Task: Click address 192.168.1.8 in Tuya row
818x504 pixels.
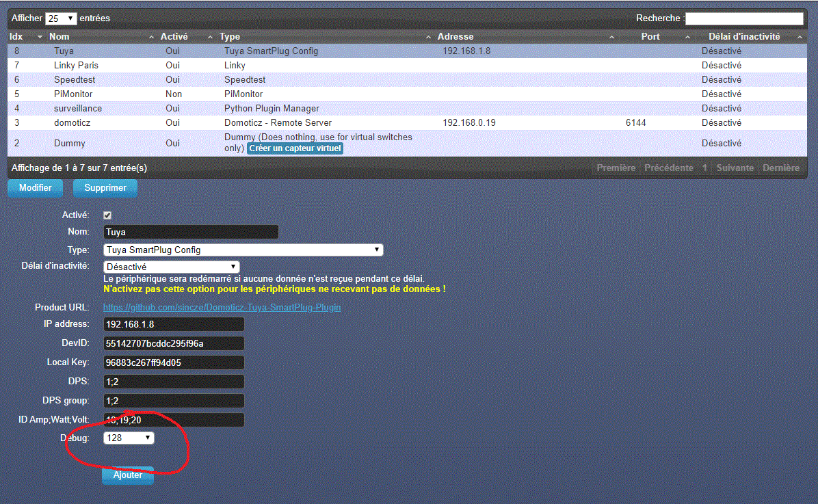Action: tap(466, 51)
